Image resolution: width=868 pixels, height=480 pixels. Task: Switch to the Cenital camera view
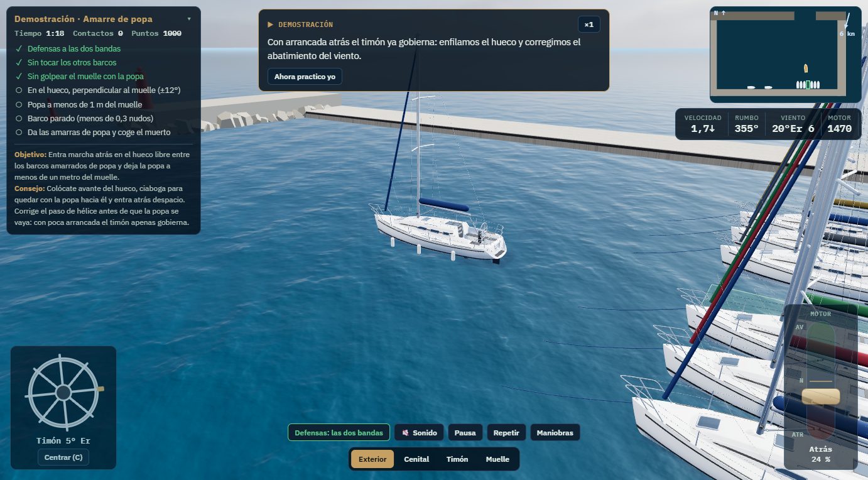point(416,459)
